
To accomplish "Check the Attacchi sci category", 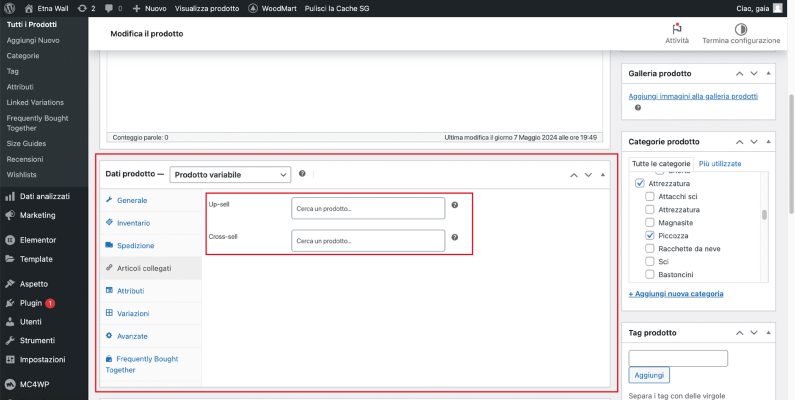I will pos(649,196).
